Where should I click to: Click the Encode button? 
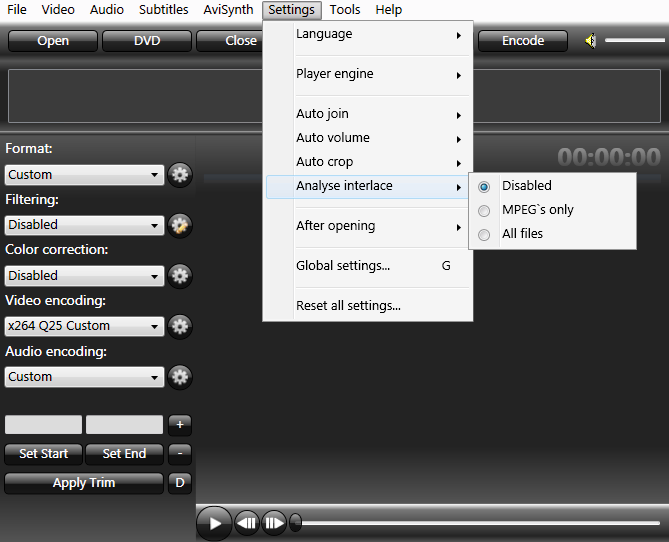point(522,41)
